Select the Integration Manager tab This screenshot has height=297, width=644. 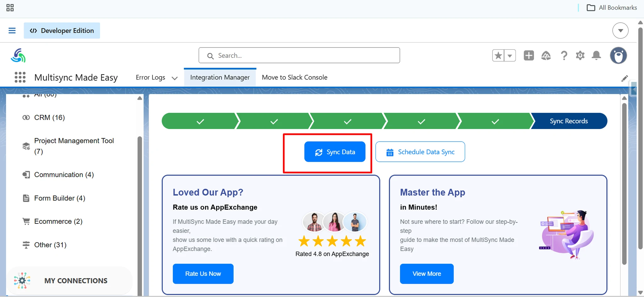point(220,77)
